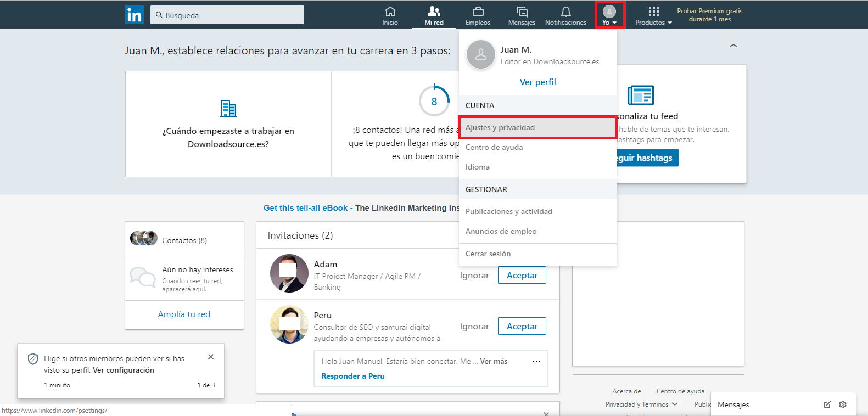Click inside the Búsqueda search field
Viewport: 868px width, 416px height.
[x=227, y=15]
